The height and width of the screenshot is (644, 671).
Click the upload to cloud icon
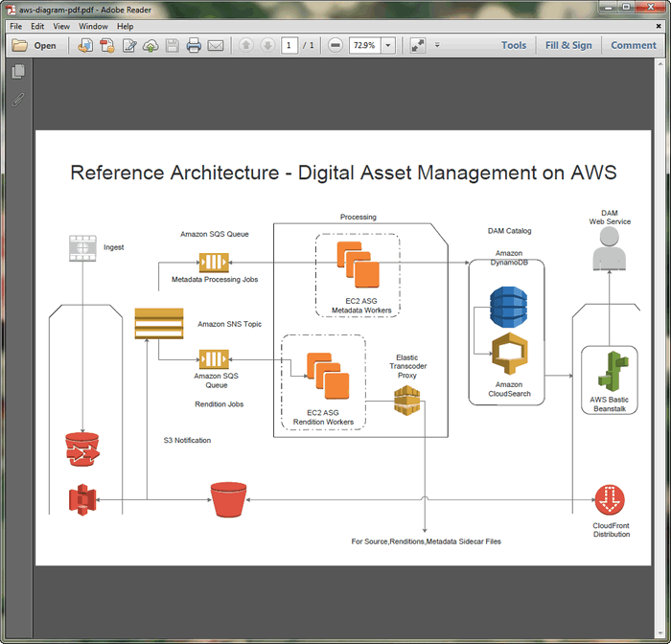150,45
